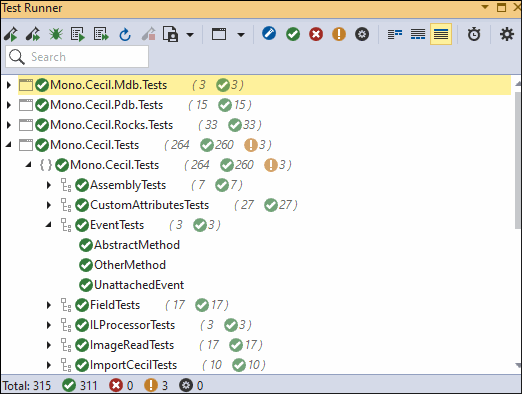Click the green check beside OtherMethod
The width and height of the screenshot is (522, 394).
click(86, 265)
